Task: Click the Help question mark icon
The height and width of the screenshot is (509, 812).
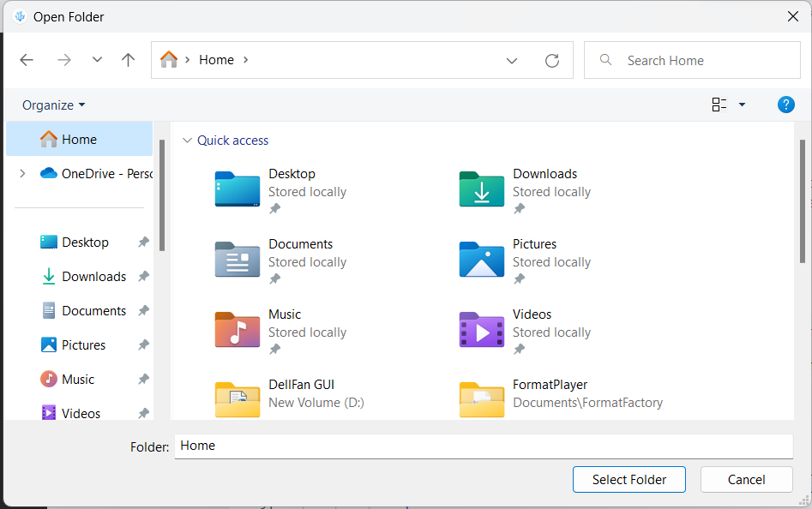Action: (x=786, y=105)
